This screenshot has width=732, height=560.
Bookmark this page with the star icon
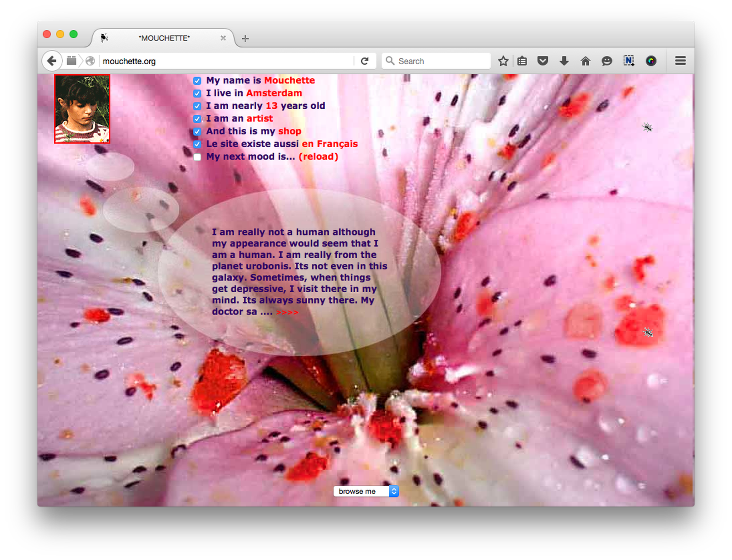point(503,61)
